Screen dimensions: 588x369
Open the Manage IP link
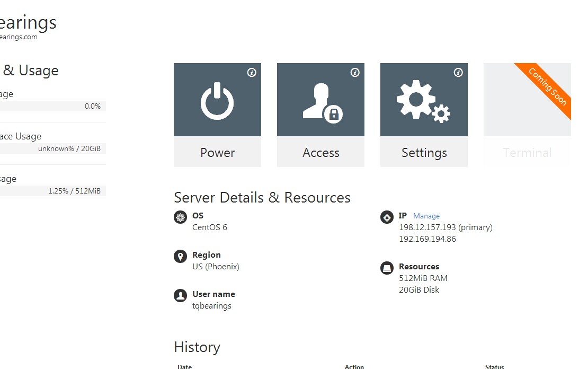click(x=426, y=216)
